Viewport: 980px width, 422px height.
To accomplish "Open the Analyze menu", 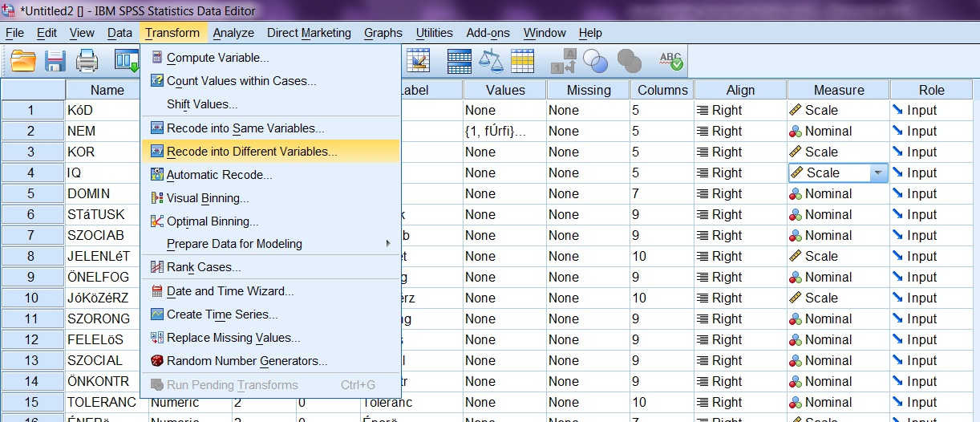I will (x=233, y=33).
